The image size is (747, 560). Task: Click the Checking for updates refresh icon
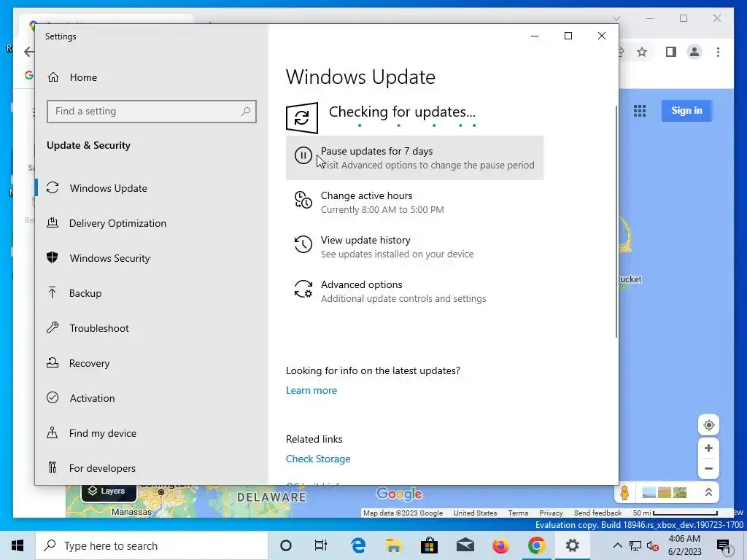click(302, 117)
